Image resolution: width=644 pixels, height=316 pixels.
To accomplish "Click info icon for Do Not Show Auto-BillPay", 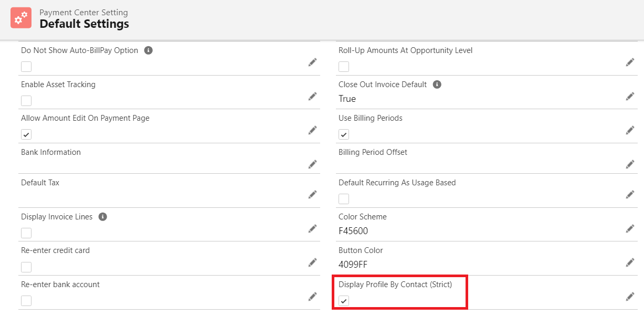I will [x=149, y=50].
